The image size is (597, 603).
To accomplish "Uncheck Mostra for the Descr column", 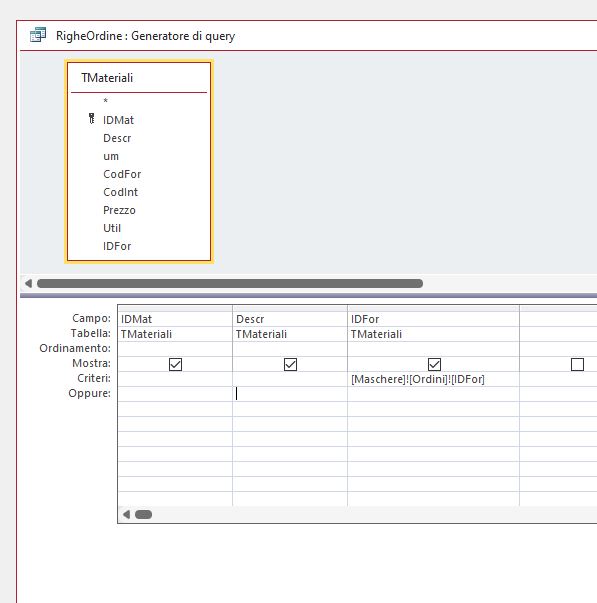I will 290,364.
